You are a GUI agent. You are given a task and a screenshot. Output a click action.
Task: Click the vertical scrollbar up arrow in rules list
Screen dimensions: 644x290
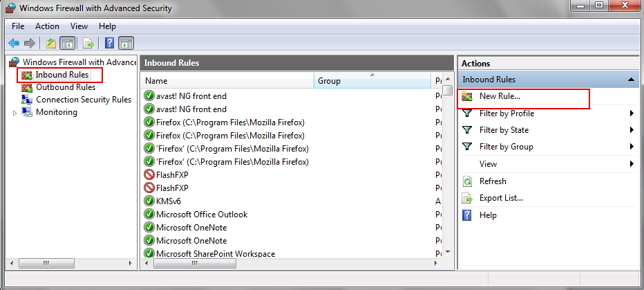[448, 80]
